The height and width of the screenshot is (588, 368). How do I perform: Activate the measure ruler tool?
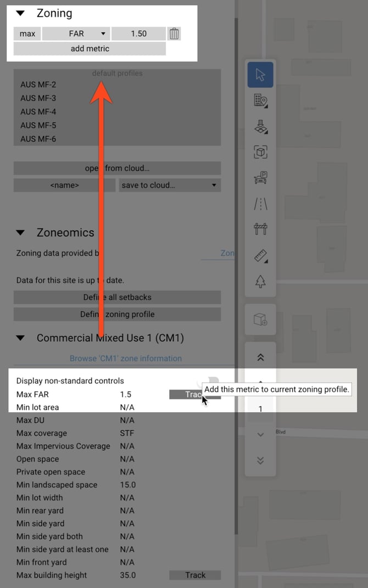point(260,256)
